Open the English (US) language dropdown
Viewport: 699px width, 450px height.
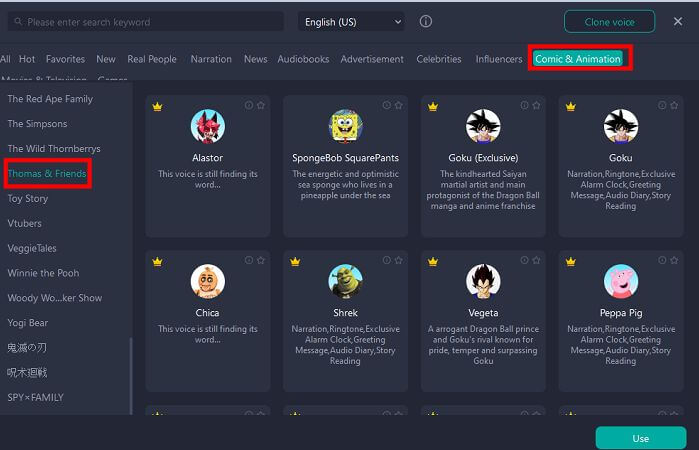pyautogui.click(x=351, y=22)
